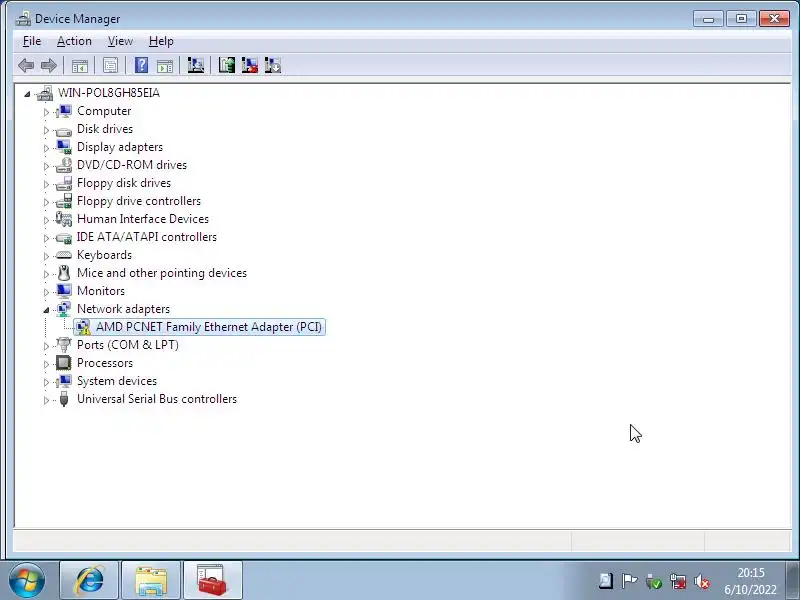Screen dimensions: 800x600
Task: Expand the Floppy drive controllers node
Action: tap(46, 202)
